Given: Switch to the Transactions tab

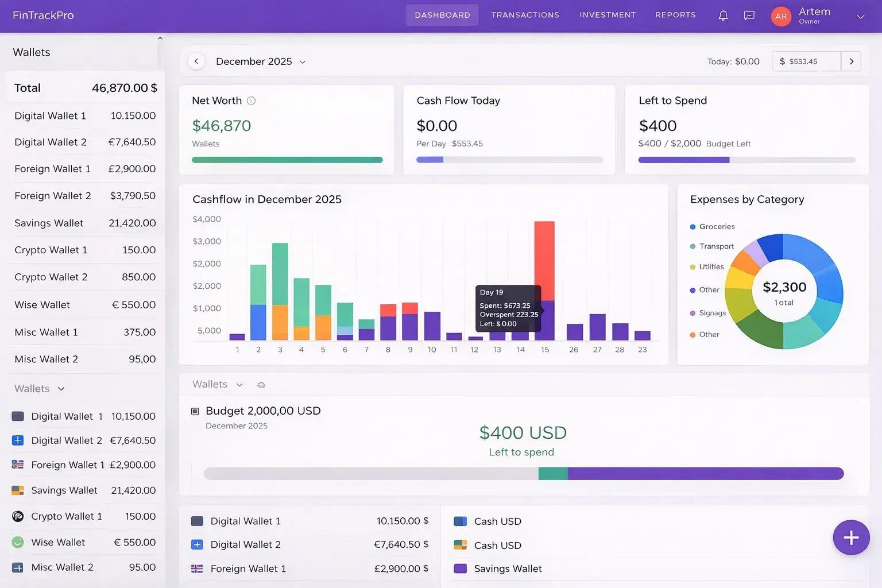Looking at the screenshot, I should coord(525,15).
